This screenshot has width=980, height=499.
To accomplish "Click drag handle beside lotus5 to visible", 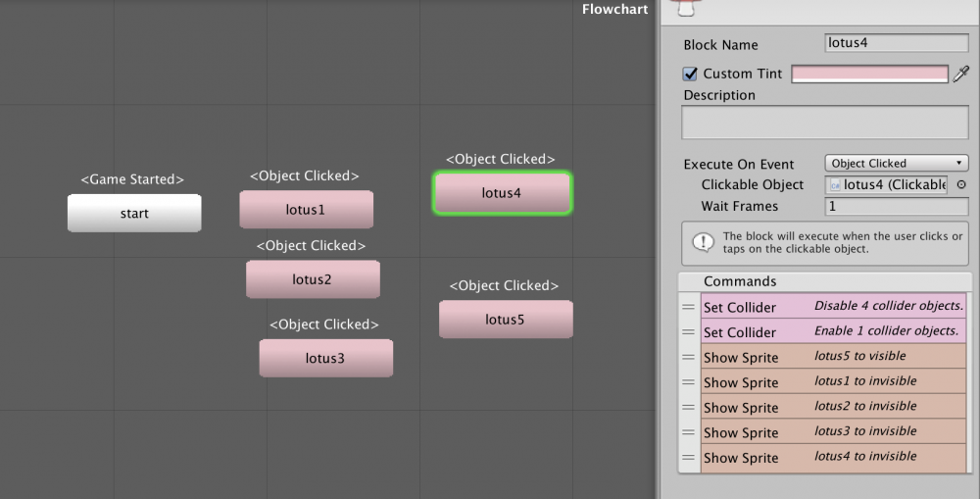I will tap(688, 357).
